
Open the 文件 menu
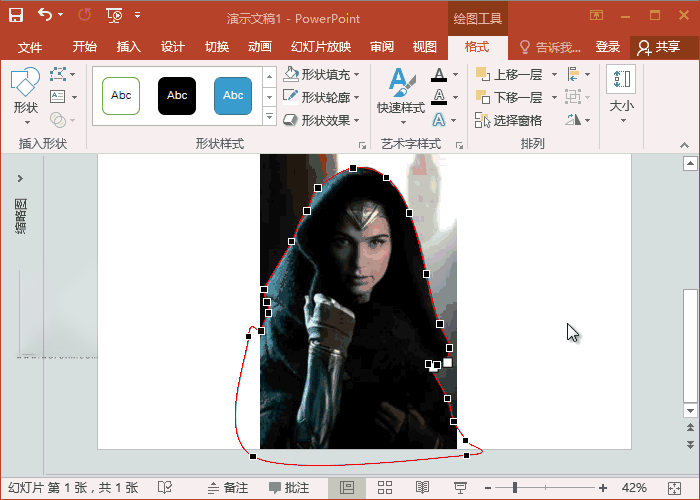click(30, 47)
